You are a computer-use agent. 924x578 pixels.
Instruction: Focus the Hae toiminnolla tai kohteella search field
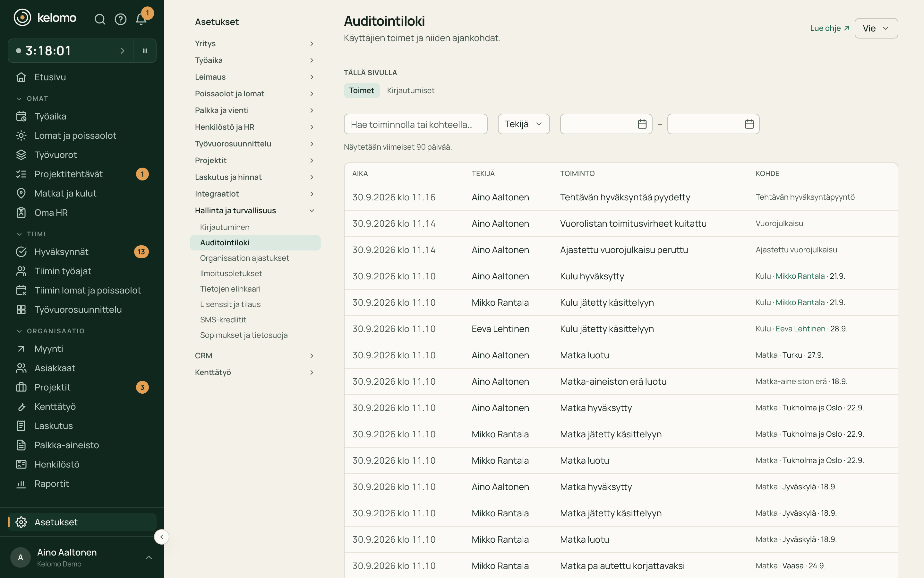415,124
